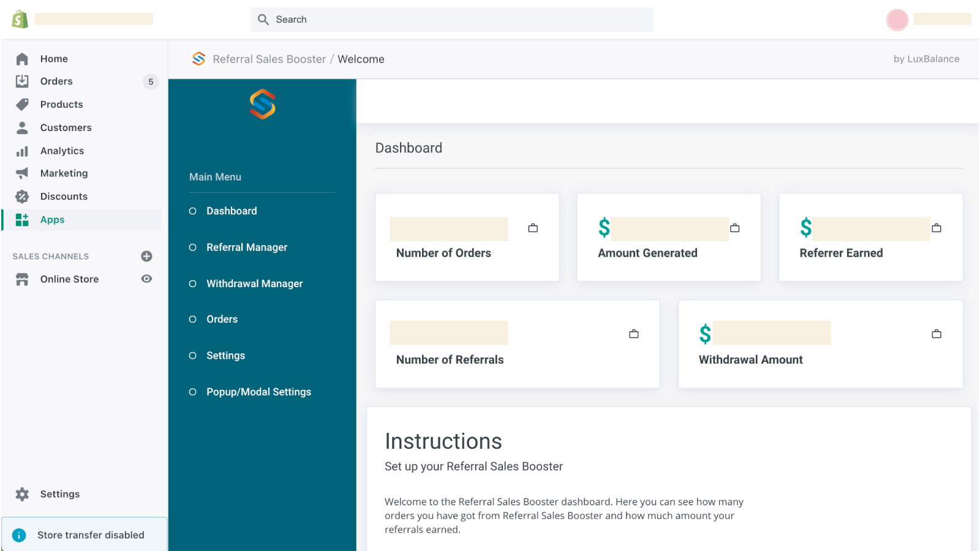Select the Withdrawal Manager radio bullet
Screen dimensions: 980x551
click(193, 284)
